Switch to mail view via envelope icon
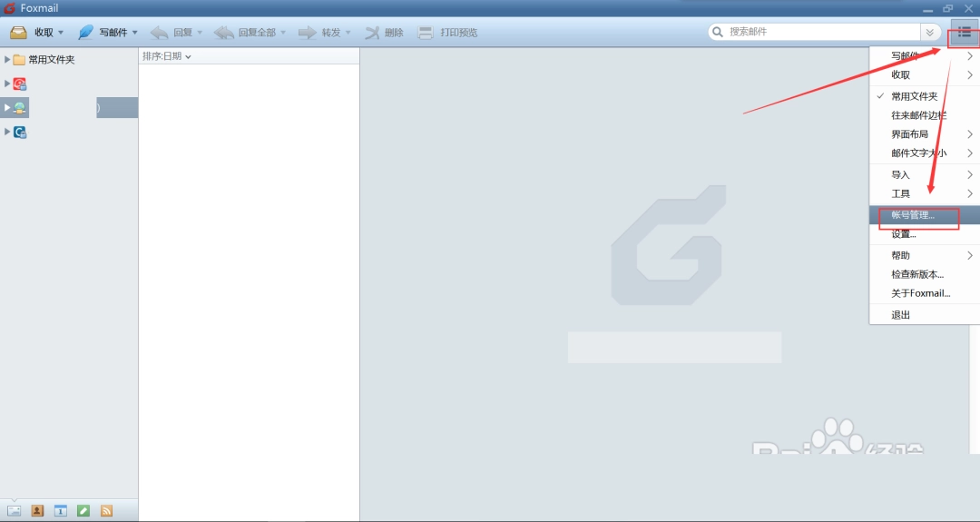980x522 pixels. [x=14, y=511]
